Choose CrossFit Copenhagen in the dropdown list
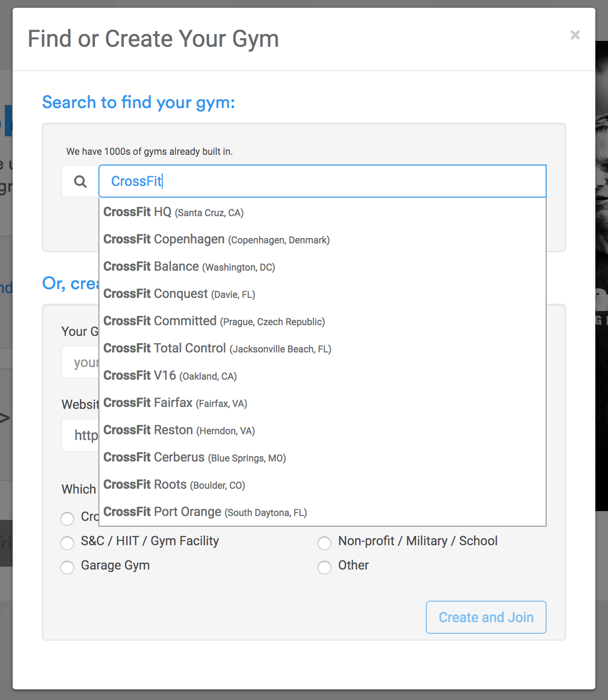Image resolution: width=608 pixels, height=700 pixels. pos(216,239)
